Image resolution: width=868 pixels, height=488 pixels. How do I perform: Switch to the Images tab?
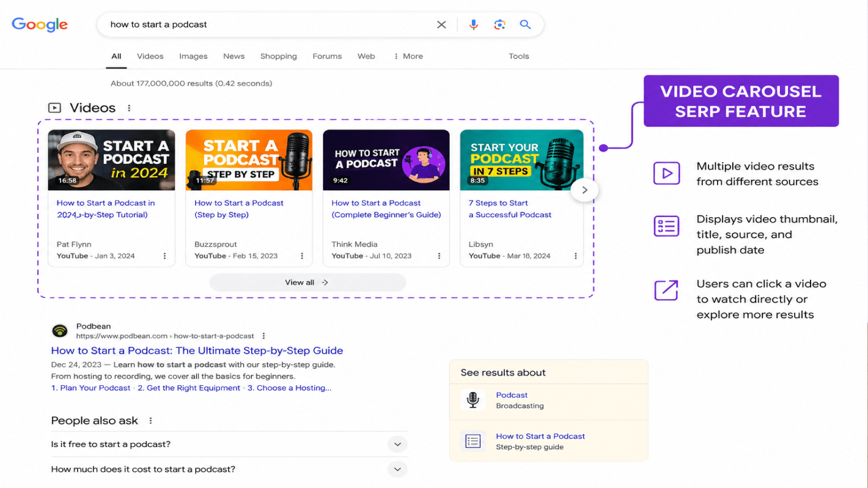[x=193, y=56]
